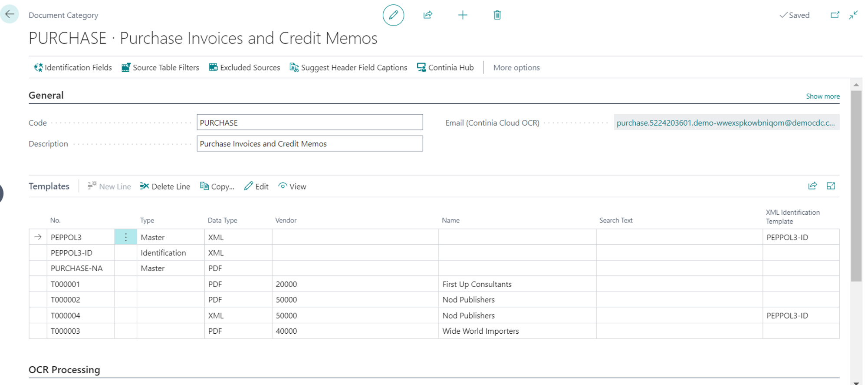Click Excluded Sources action
The height and width of the screenshot is (385, 868).
tap(244, 67)
